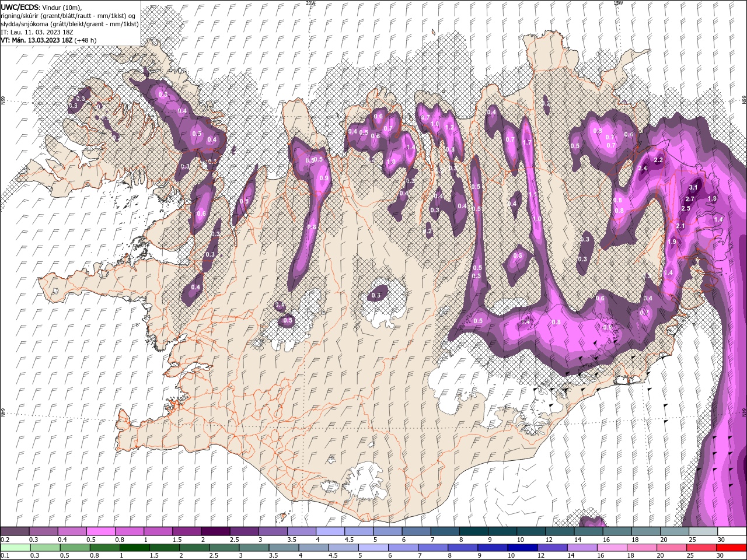Click the UWC/ECDS title text

coord(19,7)
